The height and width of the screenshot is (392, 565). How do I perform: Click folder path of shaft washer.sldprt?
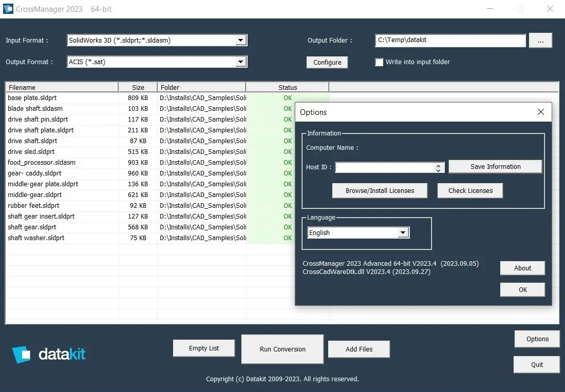pyautogui.click(x=203, y=238)
